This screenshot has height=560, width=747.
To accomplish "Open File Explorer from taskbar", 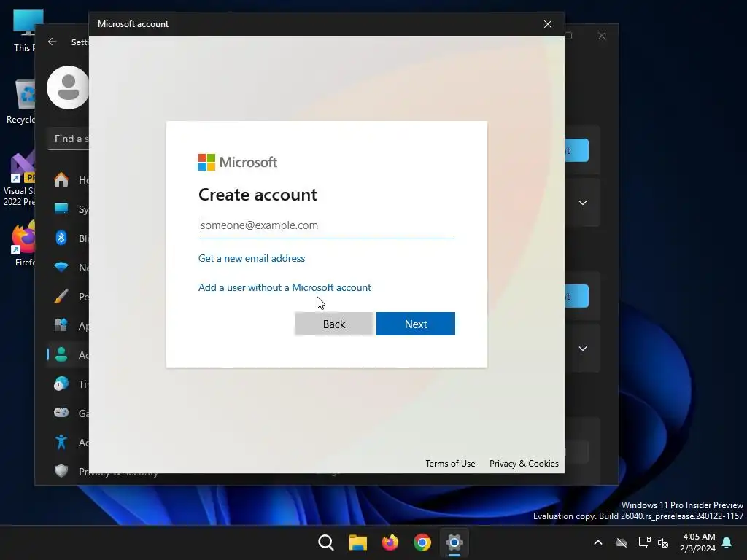I will [x=357, y=542].
